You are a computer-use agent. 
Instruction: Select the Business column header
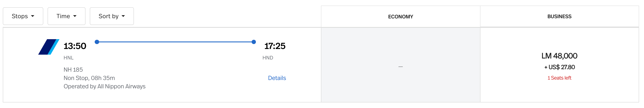559,16
